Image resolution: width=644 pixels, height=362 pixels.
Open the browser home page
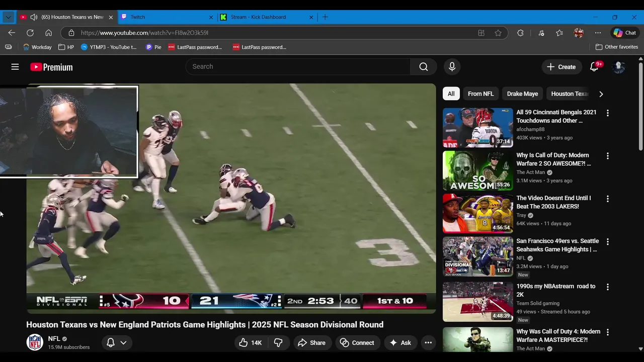[49, 33]
